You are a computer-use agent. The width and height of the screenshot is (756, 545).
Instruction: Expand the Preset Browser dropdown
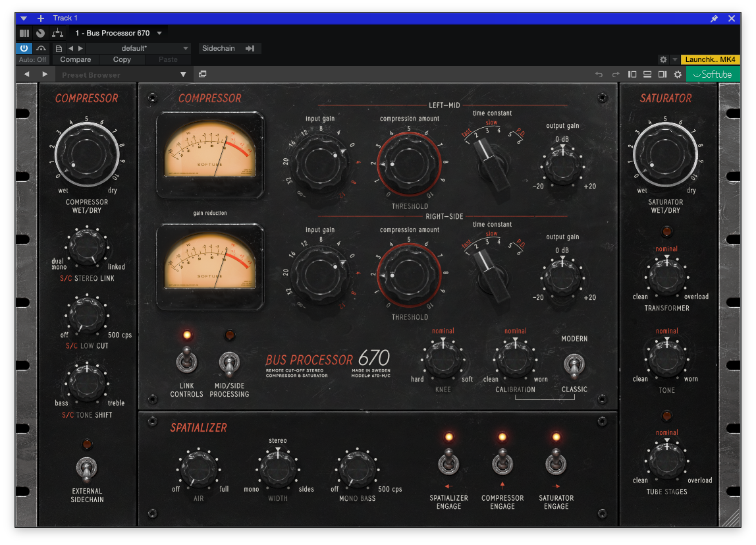click(183, 74)
